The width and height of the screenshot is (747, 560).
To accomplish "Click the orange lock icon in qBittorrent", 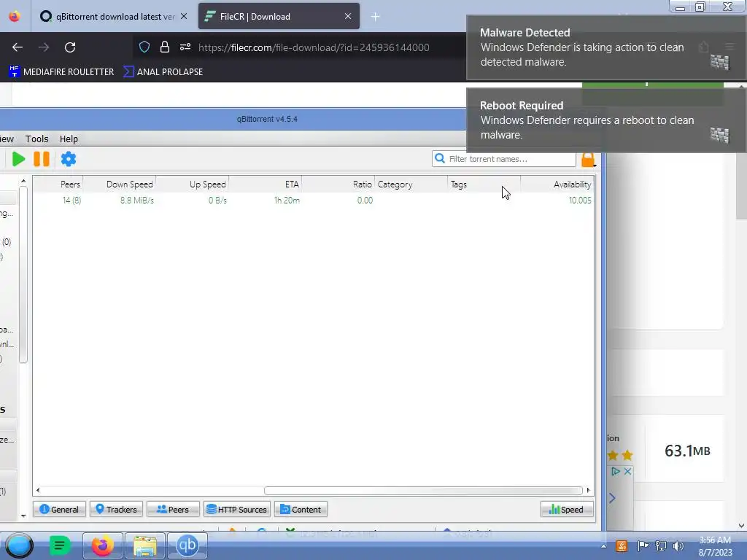I will (588, 160).
